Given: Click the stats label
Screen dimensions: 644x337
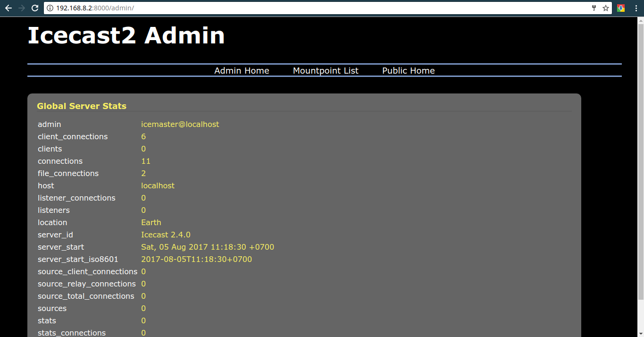Looking at the screenshot, I should pyautogui.click(x=47, y=321).
